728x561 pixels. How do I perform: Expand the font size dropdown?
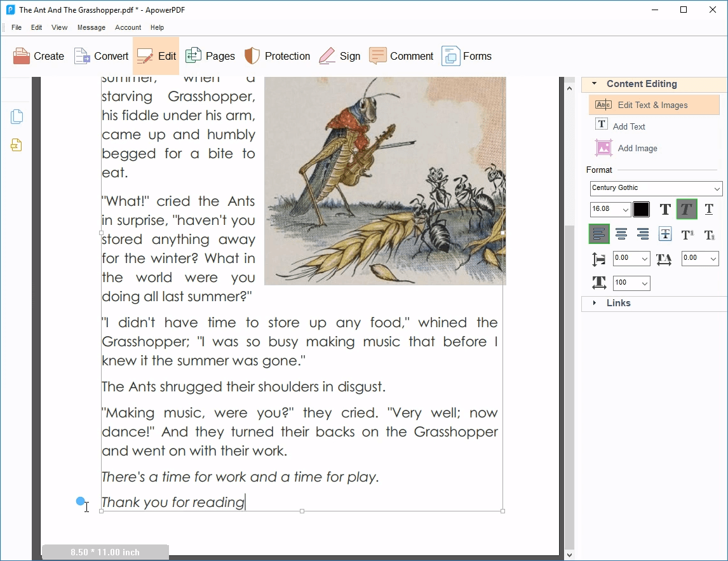[x=625, y=209]
